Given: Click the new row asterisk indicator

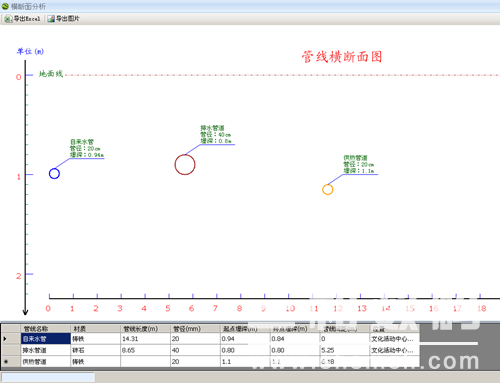Looking at the screenshot, I should (6, 361).
